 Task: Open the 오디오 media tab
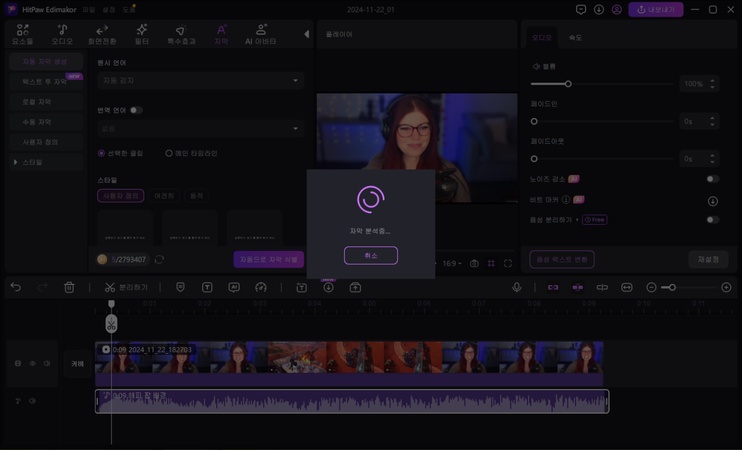(62, 35)
